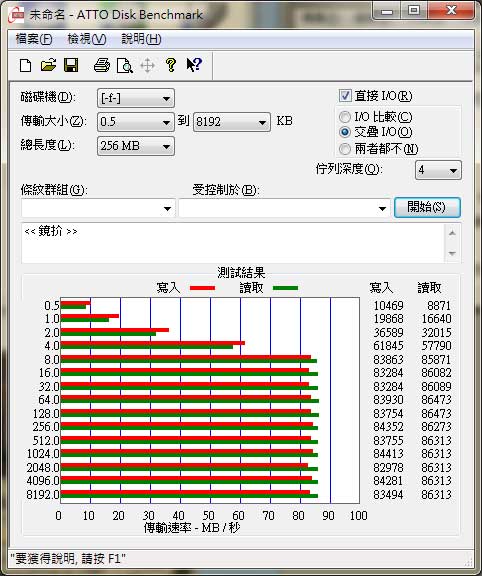
Task: Click the description box scrollbar down arrow
Action: pyautogui.click(x=452, y=253)
